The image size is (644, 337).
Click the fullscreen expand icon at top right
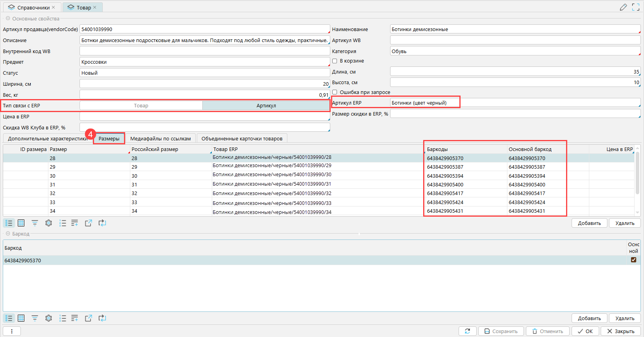[x=635, y=7]
